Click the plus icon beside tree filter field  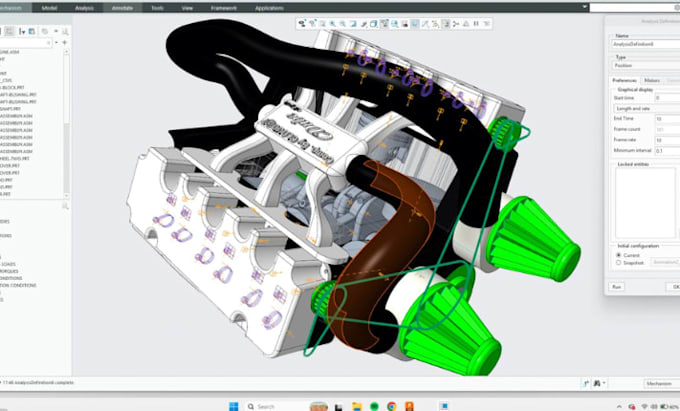pyautogui.click(x=65, y=42)
